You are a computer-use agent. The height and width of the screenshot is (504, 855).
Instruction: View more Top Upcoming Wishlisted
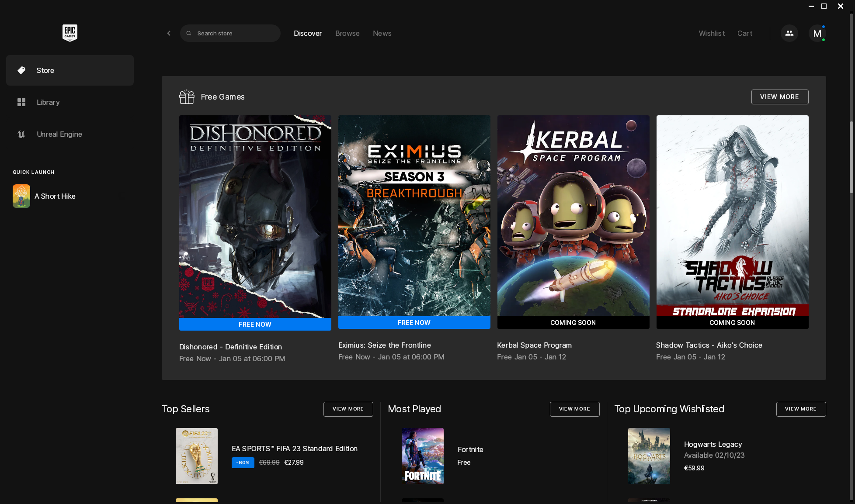tap(801, 409)
